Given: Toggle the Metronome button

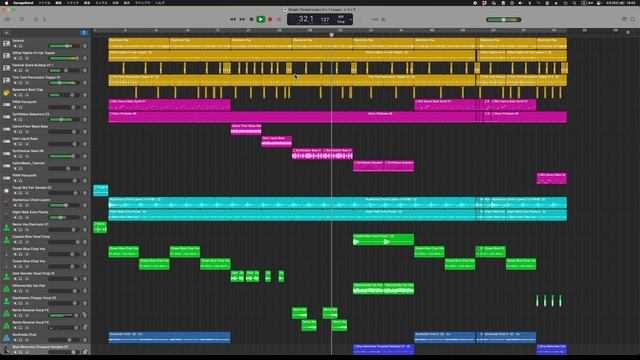Looking at the screenshot, I should click(383, 19).
